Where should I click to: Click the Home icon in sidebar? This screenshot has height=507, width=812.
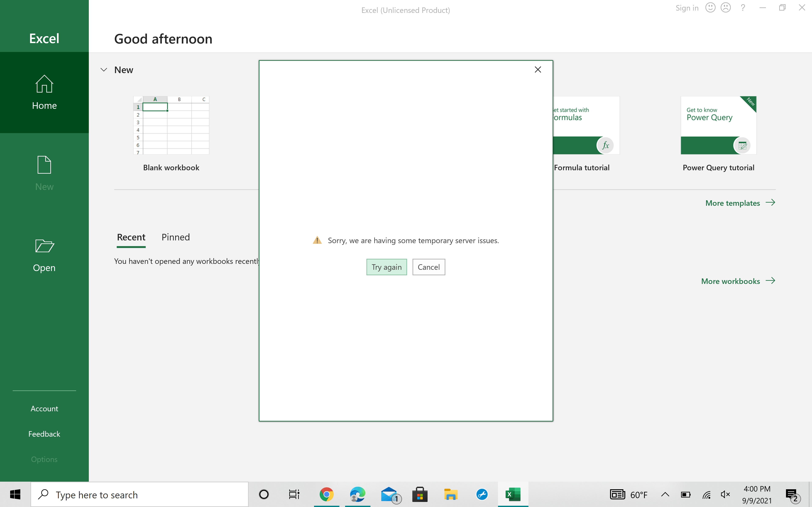[x=44, y=84]
